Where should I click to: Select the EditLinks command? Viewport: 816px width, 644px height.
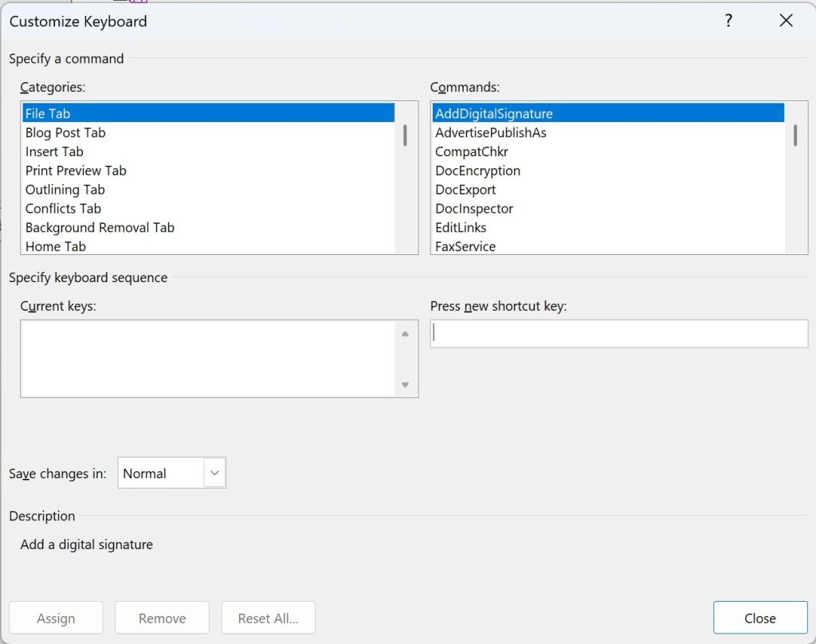[461, 227]
